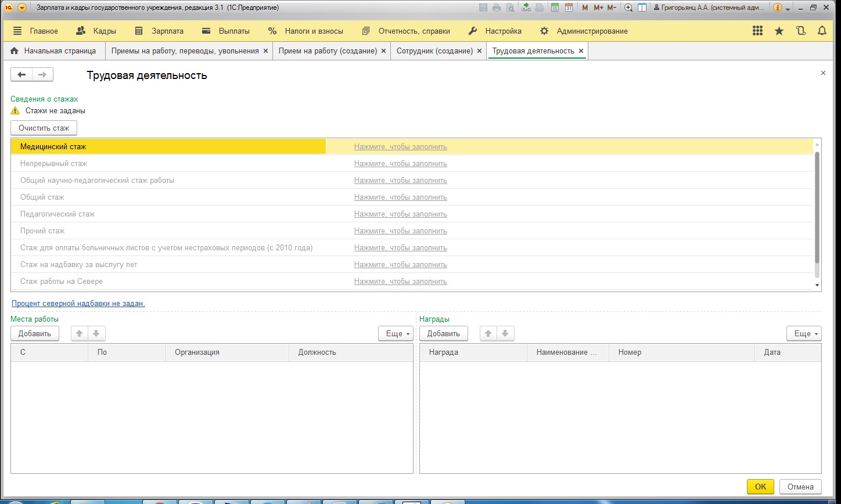
Task: Open the functions menu grid icon
Action: [757, 31]
